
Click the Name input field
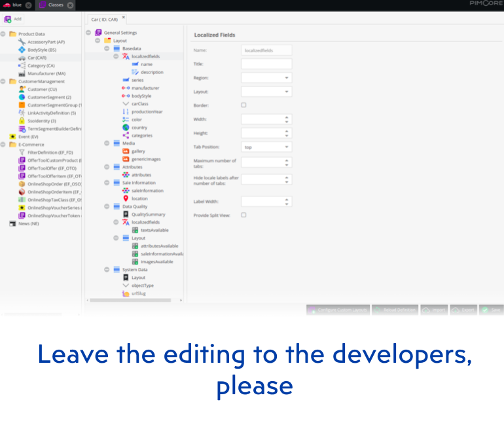(x=266, y=50)
